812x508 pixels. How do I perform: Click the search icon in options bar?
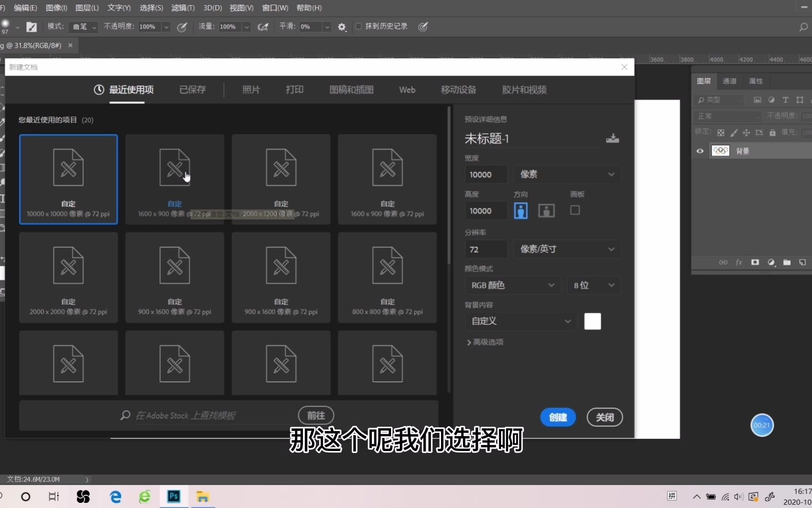click(803, 27)
